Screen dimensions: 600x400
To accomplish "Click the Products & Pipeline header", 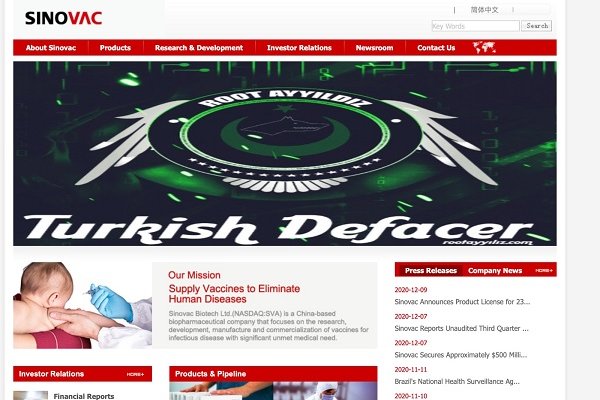I will 273,374.
